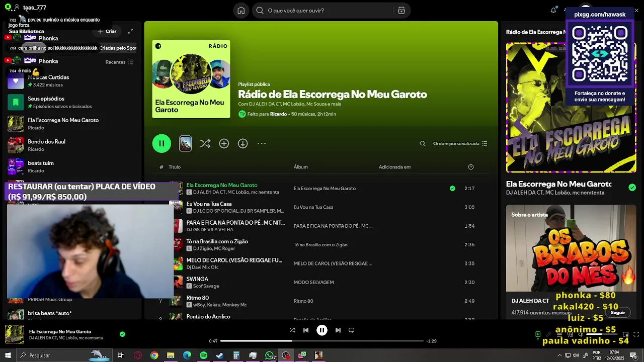Skip to previous track
644x362 pixels.
(306, 330)
